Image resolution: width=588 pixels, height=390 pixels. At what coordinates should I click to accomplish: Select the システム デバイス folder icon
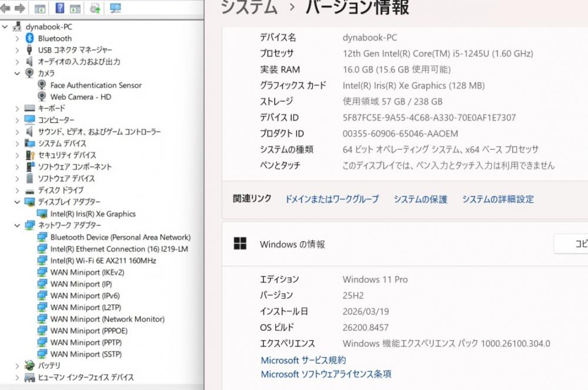pyautogui.click(x=29, y=144)
